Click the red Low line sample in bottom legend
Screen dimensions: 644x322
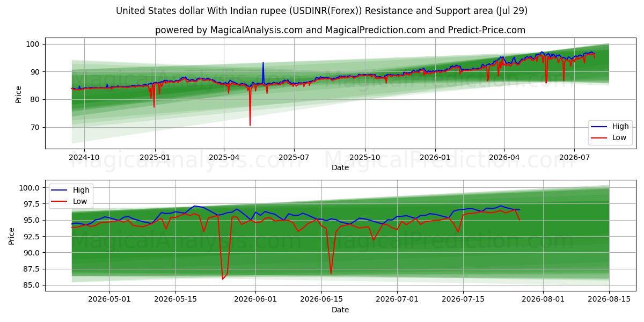(60, 201)
